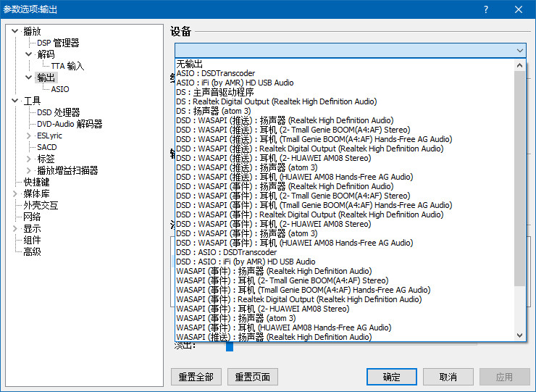Choose DSD : WASAPI (推送) : 耳机 (2- HUAWEI AM08 Stereo)
Screen dimensions: 536x392
(345, 158)
